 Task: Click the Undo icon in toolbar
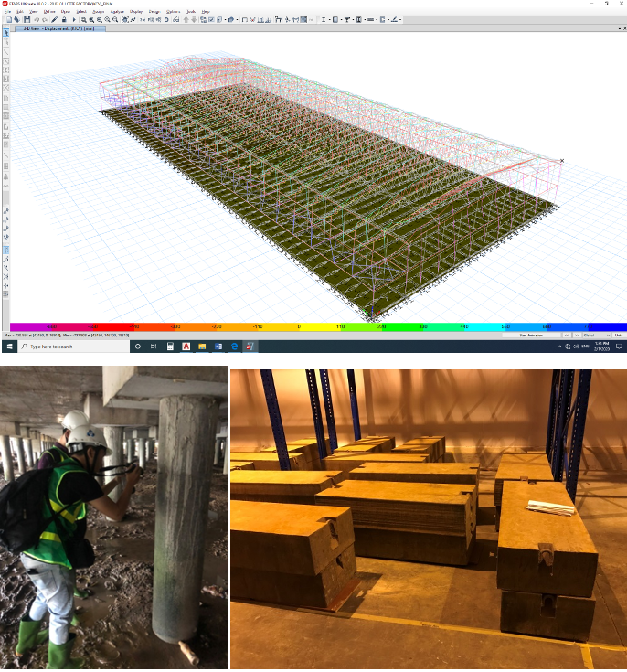coord(35,19)
